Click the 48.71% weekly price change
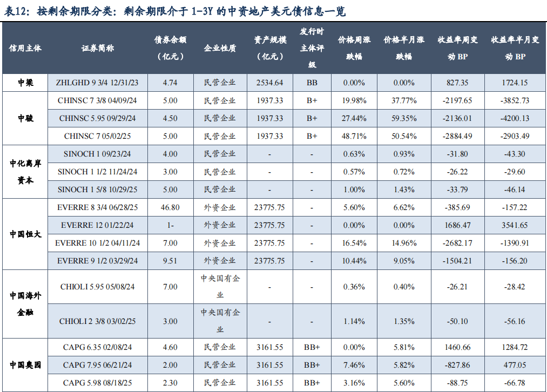 click(x=354, y=136)
